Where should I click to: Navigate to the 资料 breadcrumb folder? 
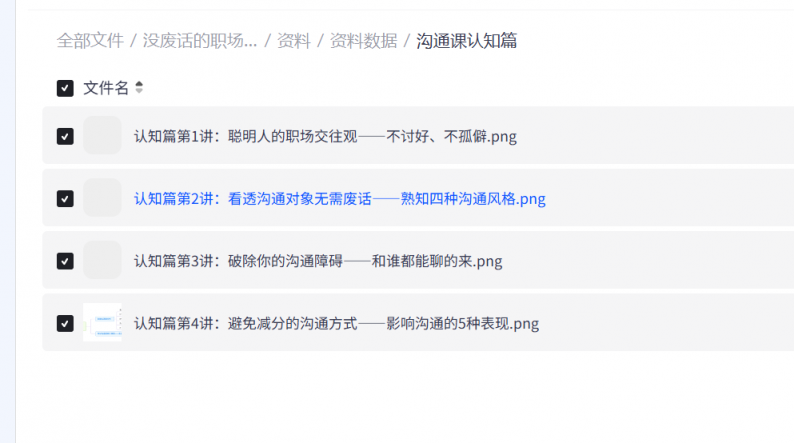coord(293,41)
